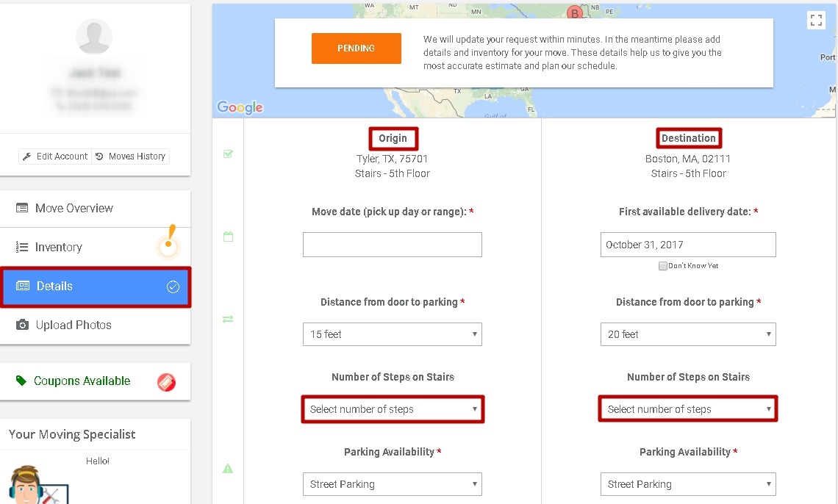The image size is (838, 504).
Task: Click the Details checkmark circle icon
Action: coord(173,287)
